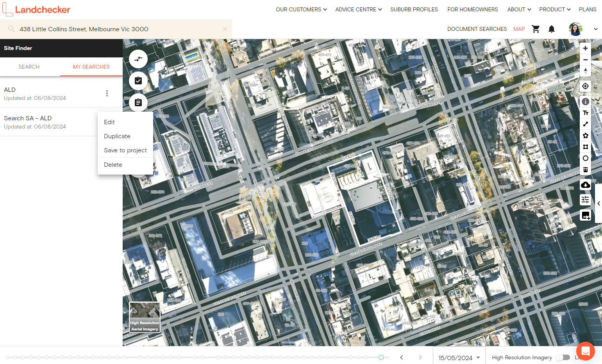Click the High Resolution Aerial Imagery thumbnail

point(145,318)
